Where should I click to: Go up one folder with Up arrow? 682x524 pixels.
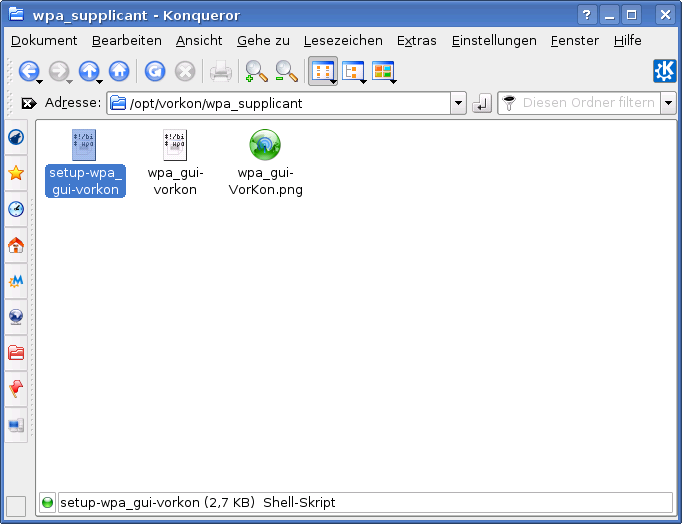(89, 71)
